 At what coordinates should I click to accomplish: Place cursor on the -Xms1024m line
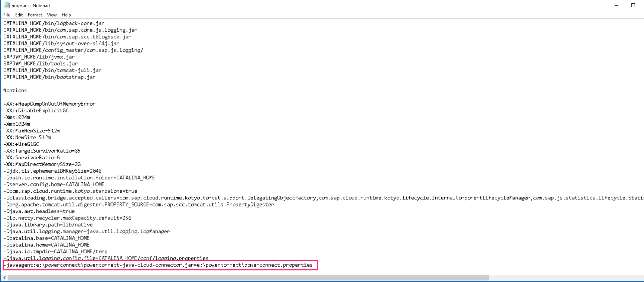click(17, 117)
